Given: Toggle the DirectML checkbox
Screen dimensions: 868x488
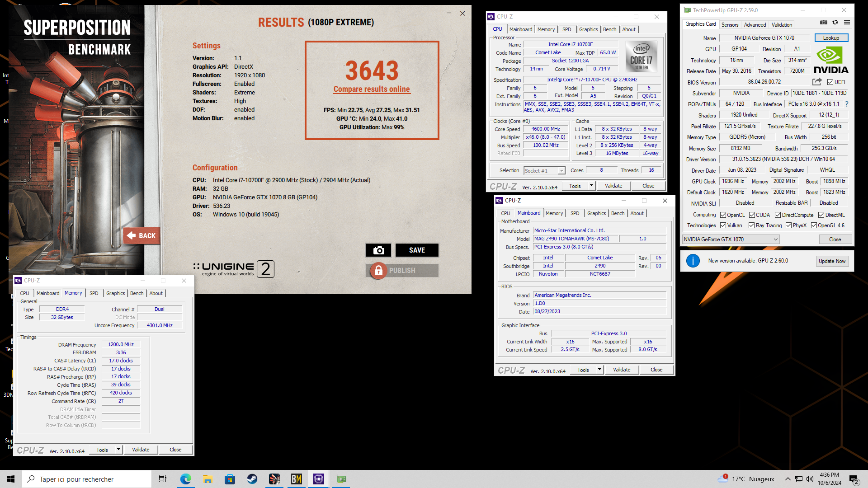Looking at the screenshot, I should (821, 215).
